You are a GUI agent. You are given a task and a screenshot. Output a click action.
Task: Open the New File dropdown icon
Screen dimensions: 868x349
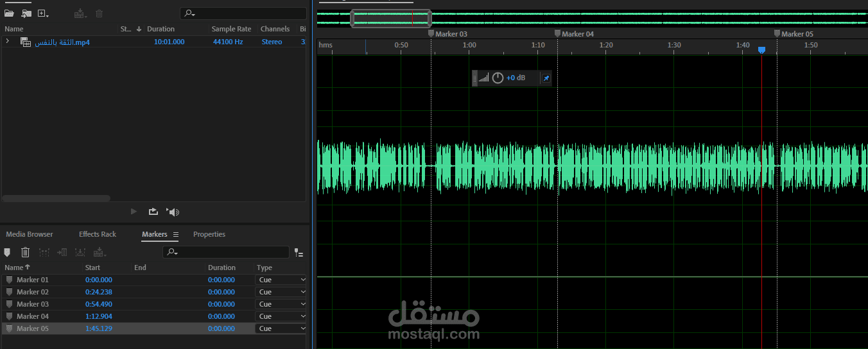tap(43, 13)
